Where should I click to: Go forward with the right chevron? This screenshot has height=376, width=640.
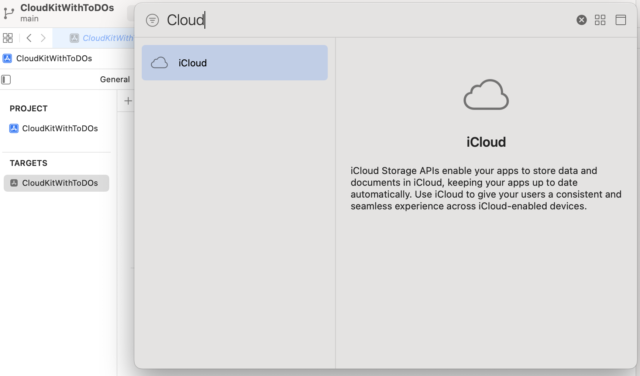[43, 38]
